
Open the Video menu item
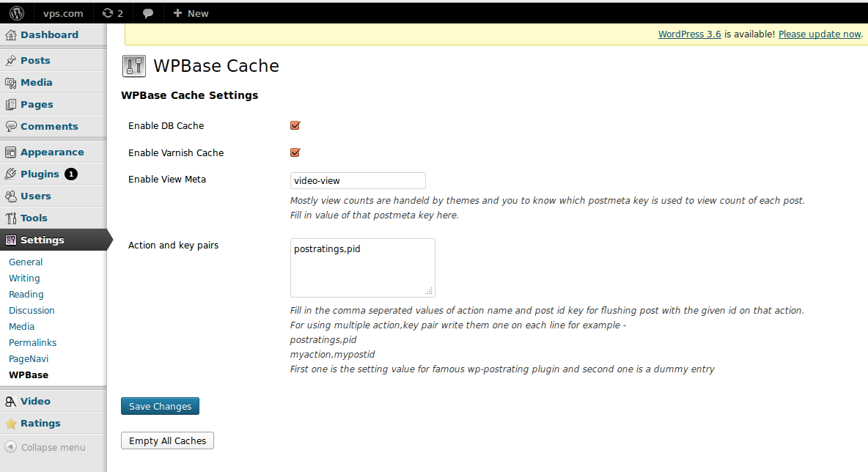pyautogui.click(x=35, y=401)
